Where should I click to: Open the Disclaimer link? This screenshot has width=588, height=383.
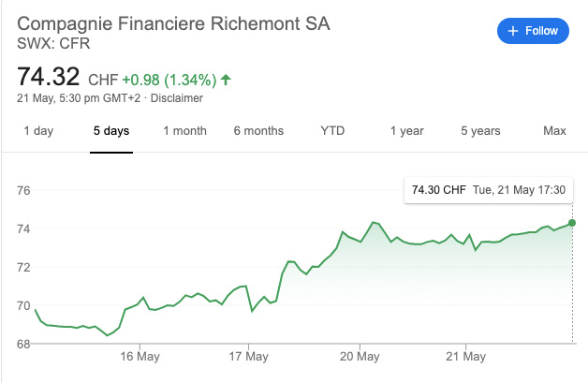[177, 98]
